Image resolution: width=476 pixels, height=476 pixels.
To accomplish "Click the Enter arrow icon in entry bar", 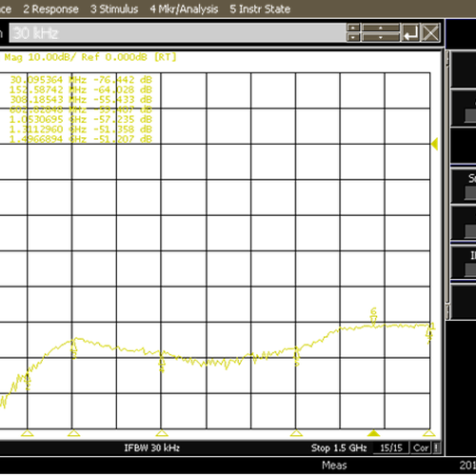I will [x=411, y=32].
